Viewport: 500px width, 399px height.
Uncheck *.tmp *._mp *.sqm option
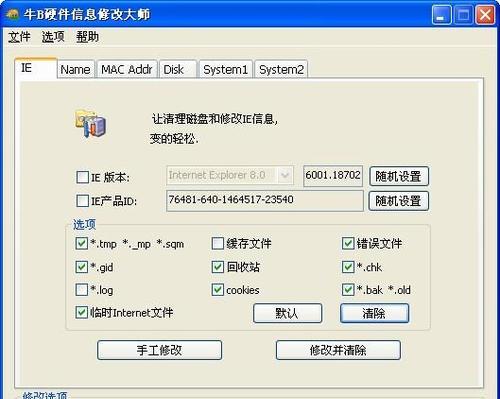[82, 243]
